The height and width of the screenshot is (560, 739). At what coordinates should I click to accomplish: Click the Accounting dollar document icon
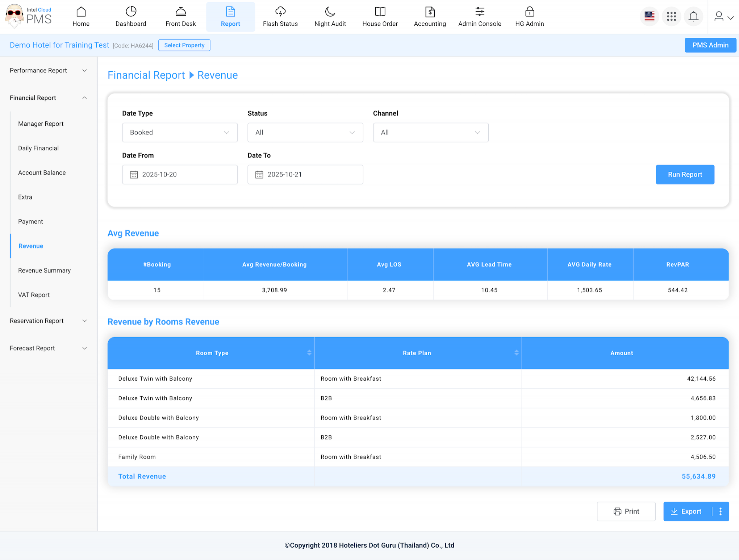pos(430,12)
